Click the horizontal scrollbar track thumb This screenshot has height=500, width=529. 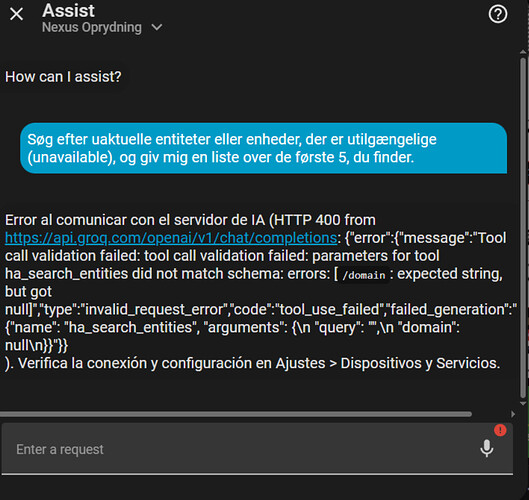coord(236,414)
